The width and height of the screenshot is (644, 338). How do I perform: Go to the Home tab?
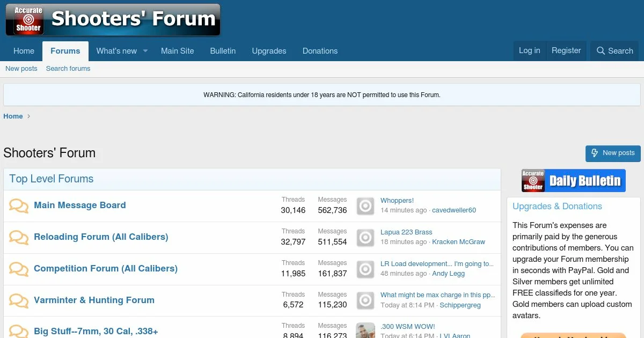pyautogui.click(x=24, y=51)
